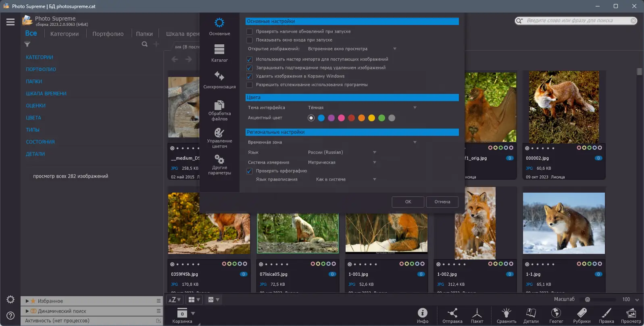The height and width of the screenshot is (326, 644).
Task: Open the Основные settings section
Action: point(219,27)
